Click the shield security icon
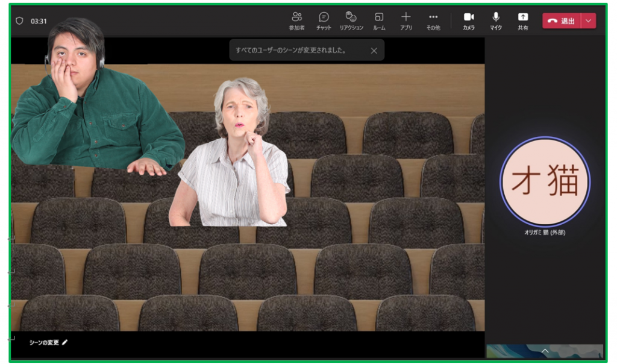 19,21
